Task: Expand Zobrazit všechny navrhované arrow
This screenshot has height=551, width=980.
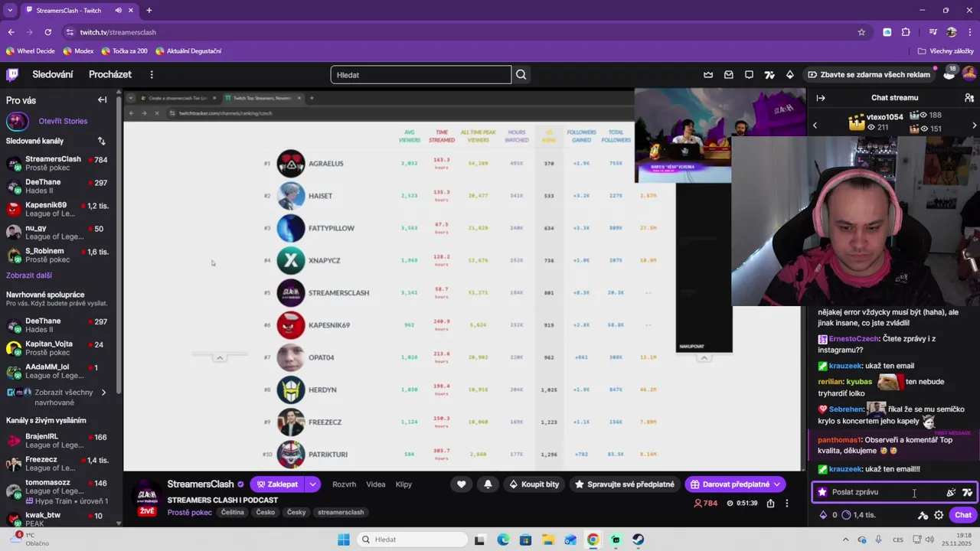Action: (x=103, y=393)
